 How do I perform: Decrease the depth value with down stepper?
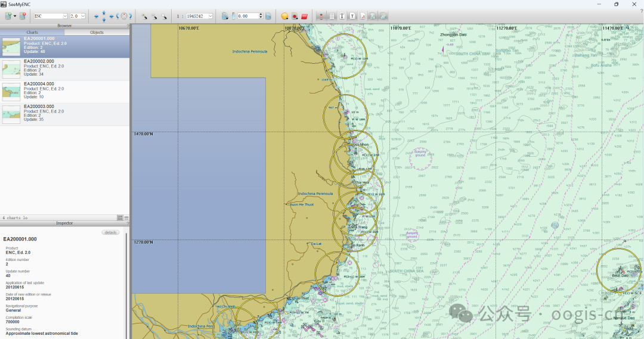click(x=261, y=18)
